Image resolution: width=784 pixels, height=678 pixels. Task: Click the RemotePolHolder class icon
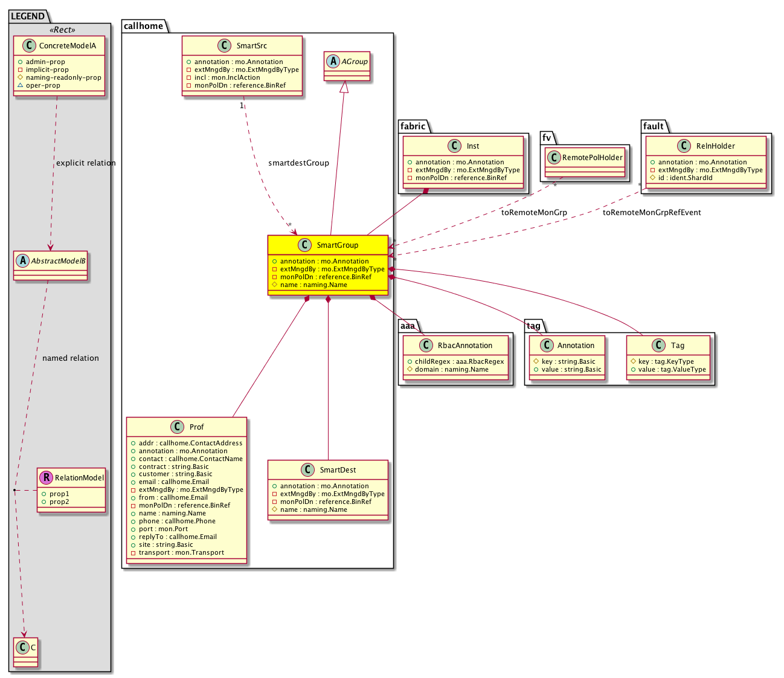tap(554, 157)
